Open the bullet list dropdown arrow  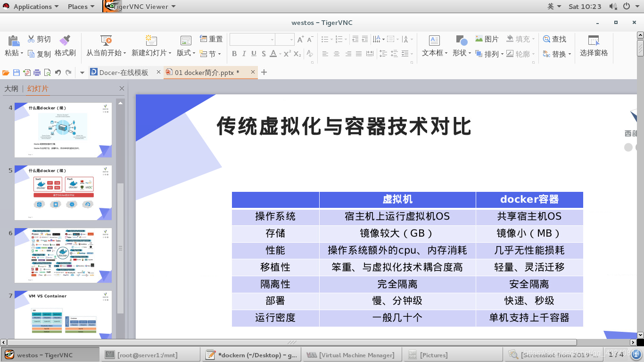click(x=331, y=40)
